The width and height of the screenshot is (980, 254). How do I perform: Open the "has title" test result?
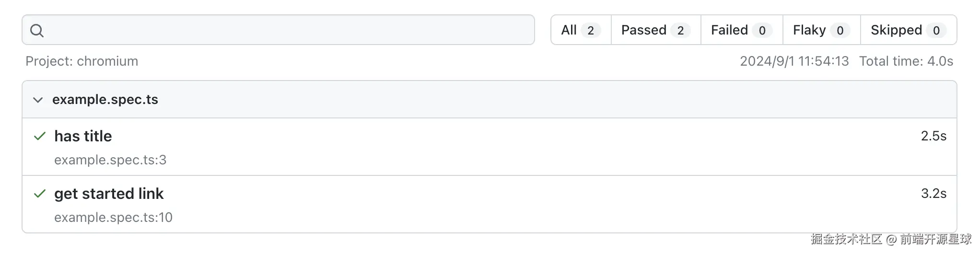(x=83, y=137)
